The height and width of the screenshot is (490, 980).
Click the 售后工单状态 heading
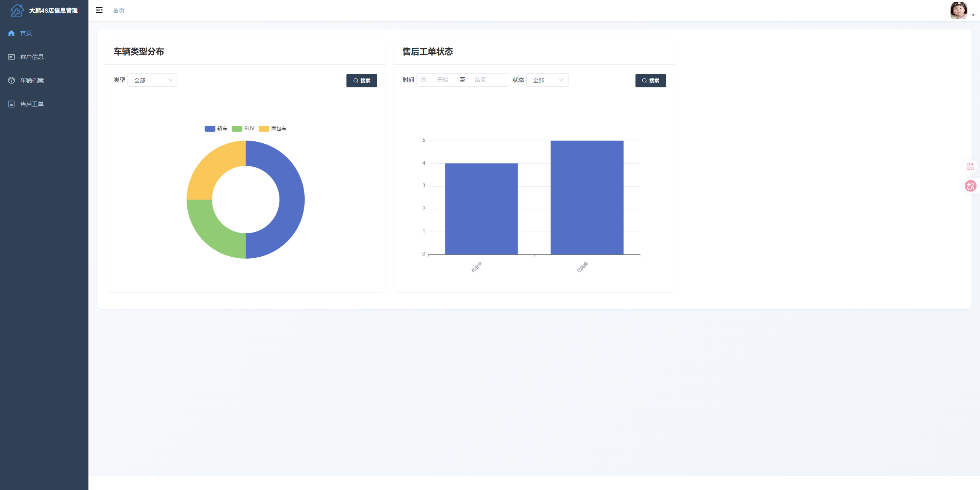[428, 51]
